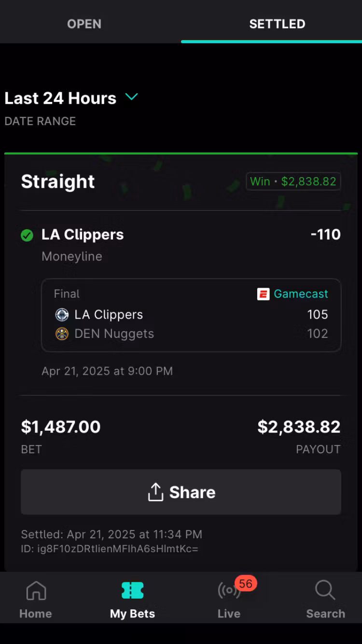
Task: Click the share upload arrow icon
Action: (x=155, y=492)
